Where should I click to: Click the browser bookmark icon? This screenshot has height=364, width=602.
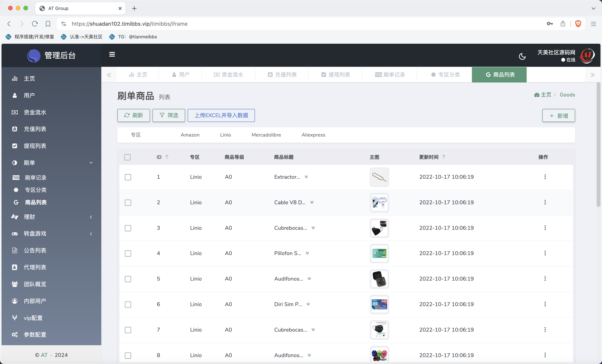pos(48,24)
